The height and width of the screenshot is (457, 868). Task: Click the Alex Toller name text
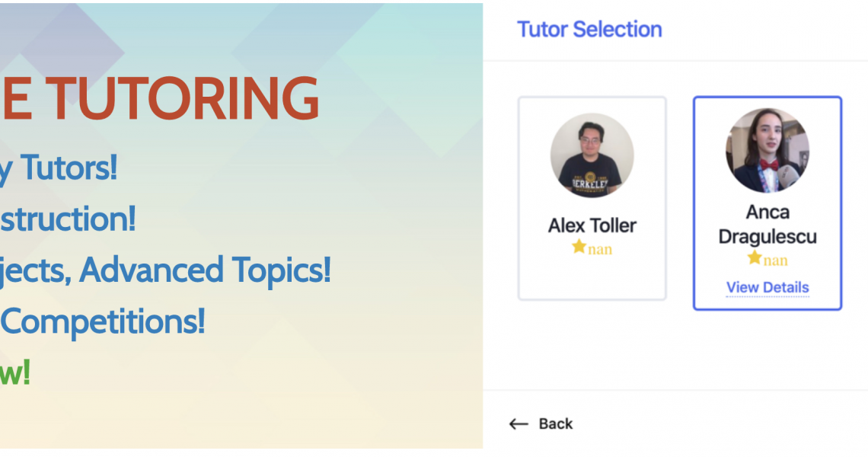(x=592, y=225)
